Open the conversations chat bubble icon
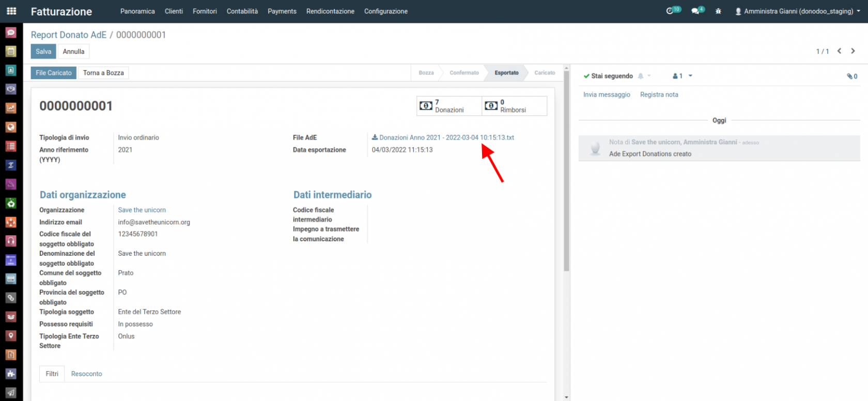This screenshot has width=868, height=401. [x=697, y=11]
